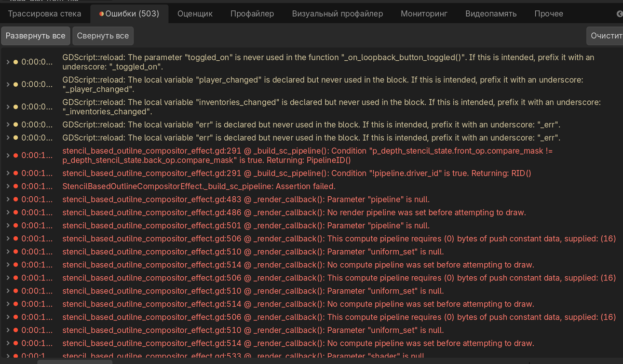Open the Визуальный профайлер tab

337,14
